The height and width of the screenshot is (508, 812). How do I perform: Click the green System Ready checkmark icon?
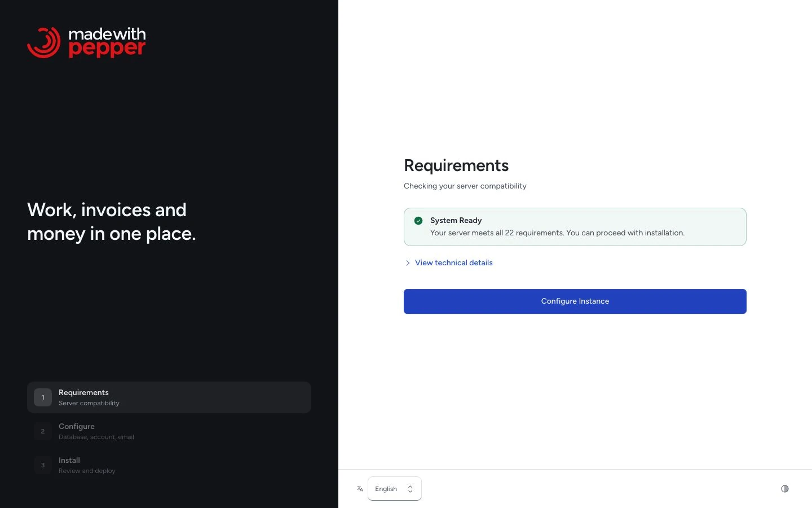(x=418, y=221)
